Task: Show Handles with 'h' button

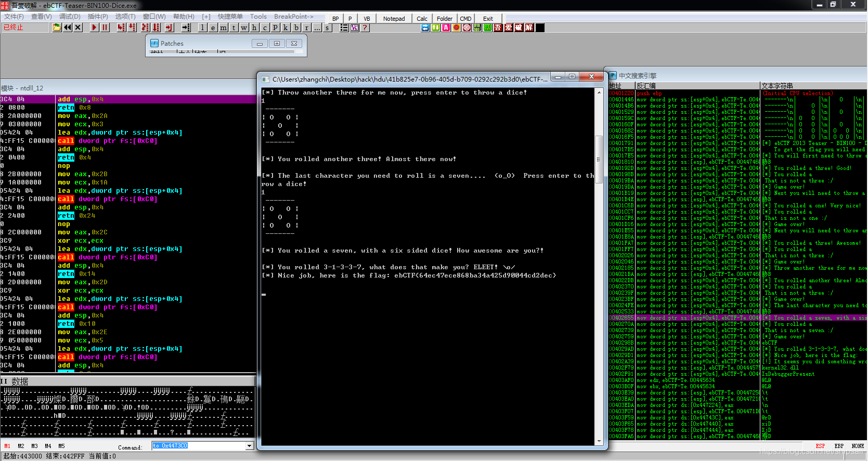Action: pyautogui.click(x=254, y=28)
